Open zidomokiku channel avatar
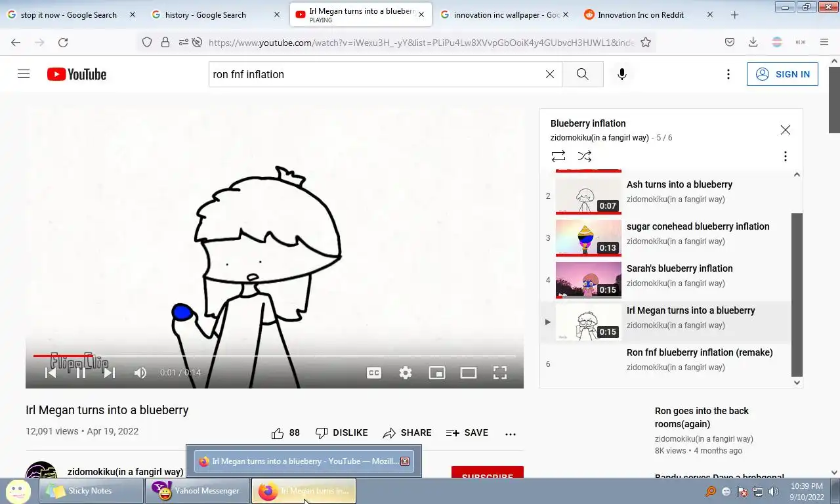 click(41, 469)
